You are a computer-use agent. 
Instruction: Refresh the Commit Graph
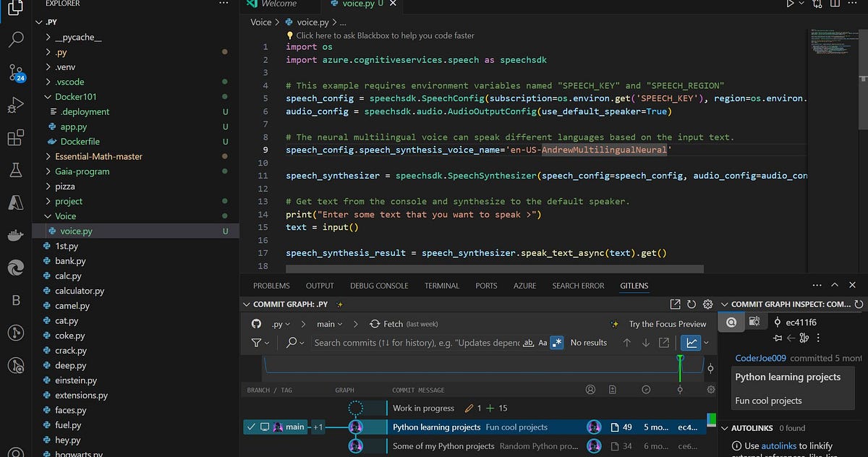tap(692, 304)
